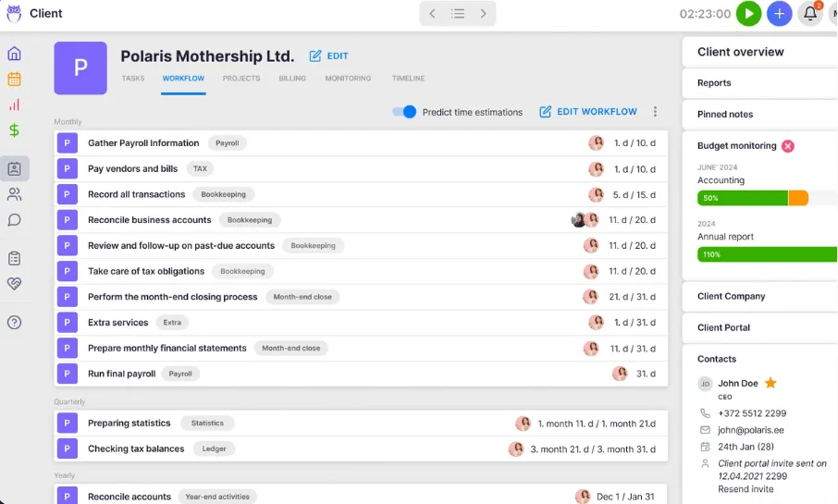Image resolution: width=838 pixels, height=504 pixels.
Task: Click the purple P client logo
Action: point(80,68)
